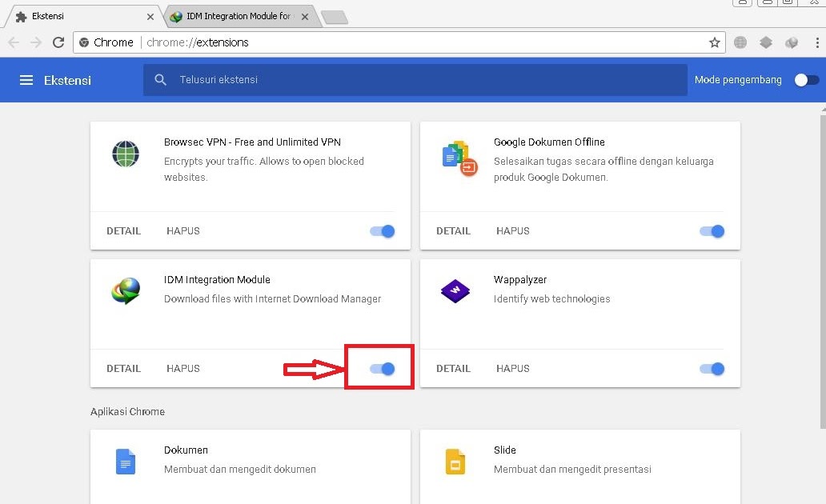Click the Mode pengembang label
The image size is (826, 504).
tap(738, 79)
